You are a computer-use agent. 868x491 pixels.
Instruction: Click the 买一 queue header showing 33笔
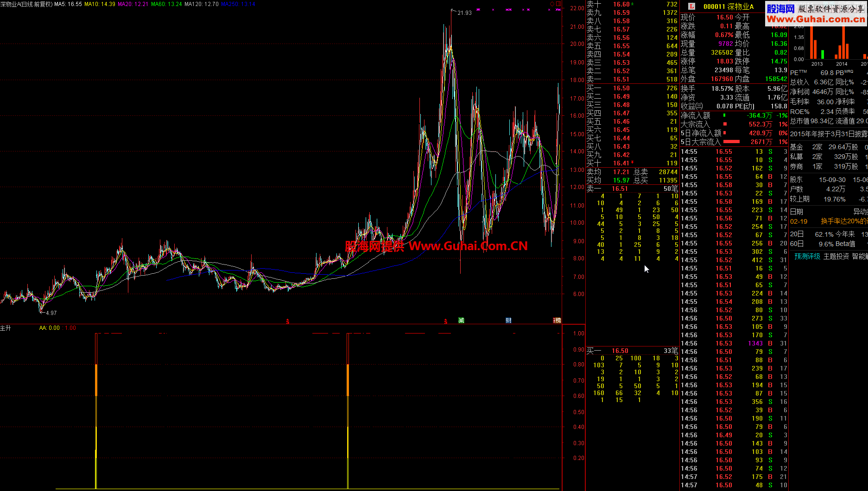point(632,351)
